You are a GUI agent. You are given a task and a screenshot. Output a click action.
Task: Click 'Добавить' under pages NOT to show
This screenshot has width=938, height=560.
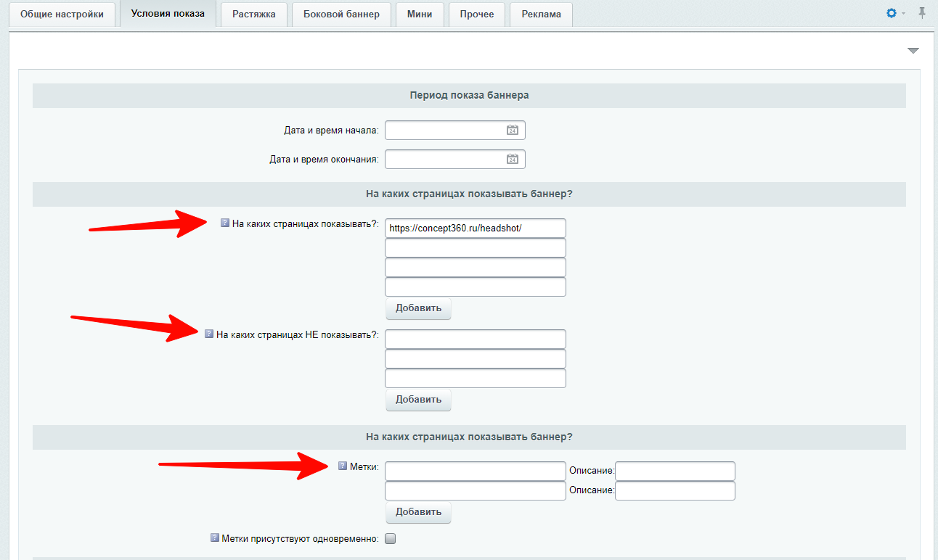coord(418,400)
